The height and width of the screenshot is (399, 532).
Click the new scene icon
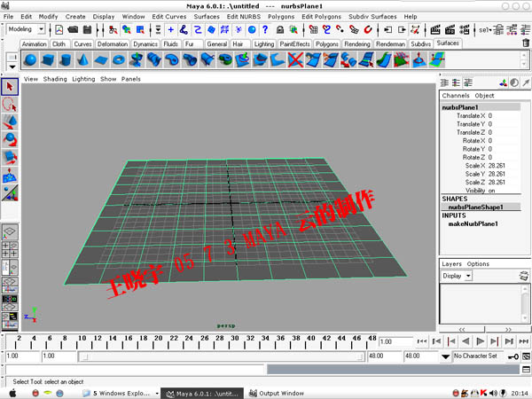pyautogui.click(x=59, y=30)
